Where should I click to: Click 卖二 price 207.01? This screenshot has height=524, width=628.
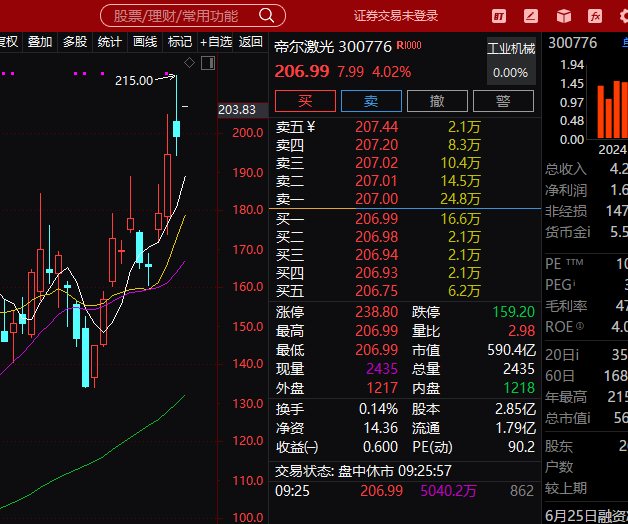pyautogui.click(x=376, y=181)
